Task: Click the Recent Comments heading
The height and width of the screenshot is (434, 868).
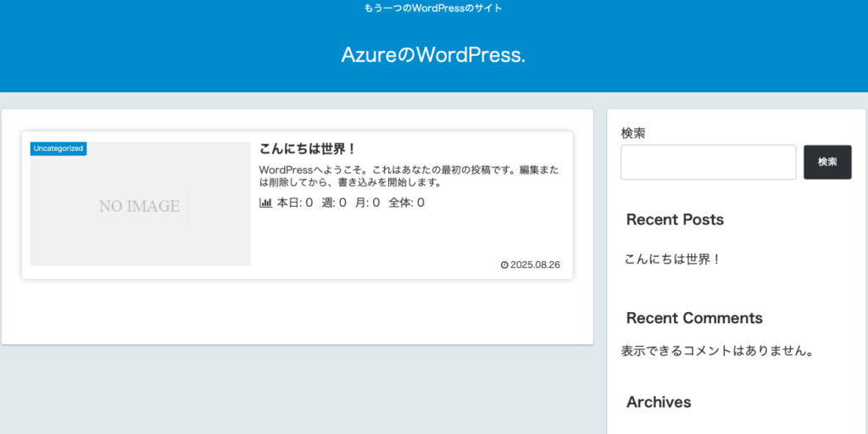Action: pos(694,319)
